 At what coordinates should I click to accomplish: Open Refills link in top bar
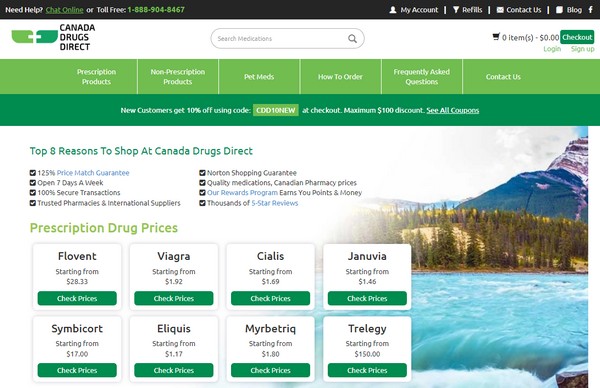tap(472, 10)
